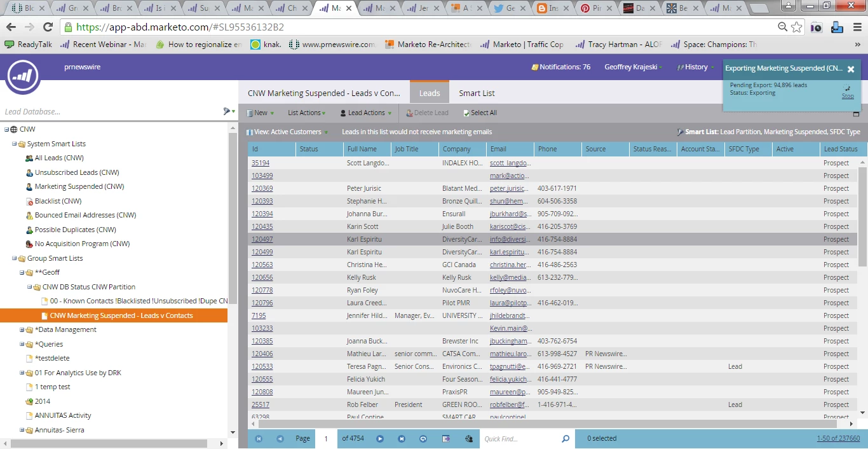Open the Chrome menu hamburger icon

coord(857,27)
